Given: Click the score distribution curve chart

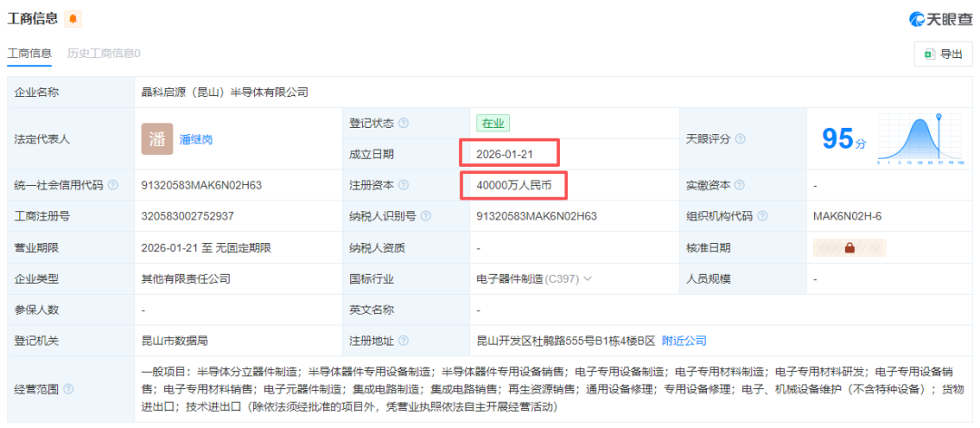Looking at the screenshot, I should pyautogui.click(x=918, y=139).
